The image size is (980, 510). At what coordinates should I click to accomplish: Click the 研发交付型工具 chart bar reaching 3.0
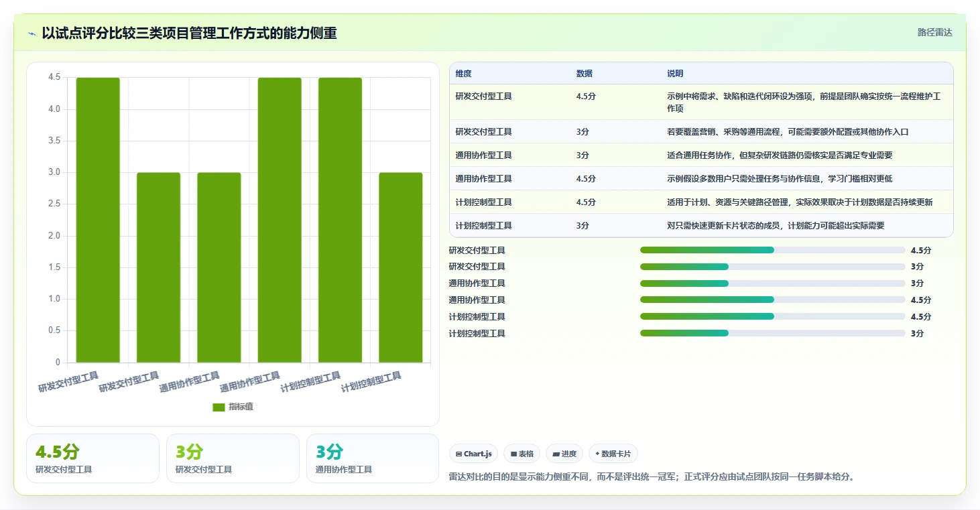158,267
